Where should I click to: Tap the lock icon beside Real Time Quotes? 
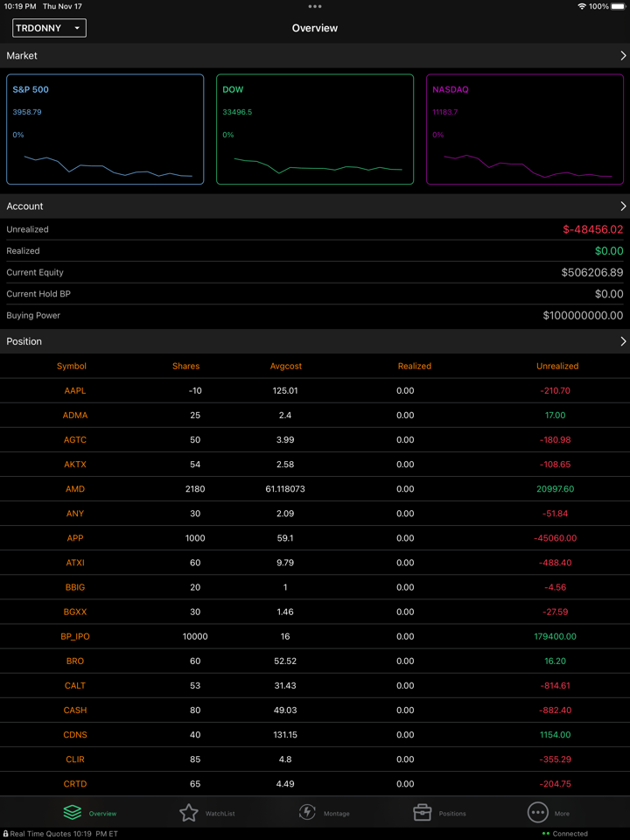pos(5,834)
